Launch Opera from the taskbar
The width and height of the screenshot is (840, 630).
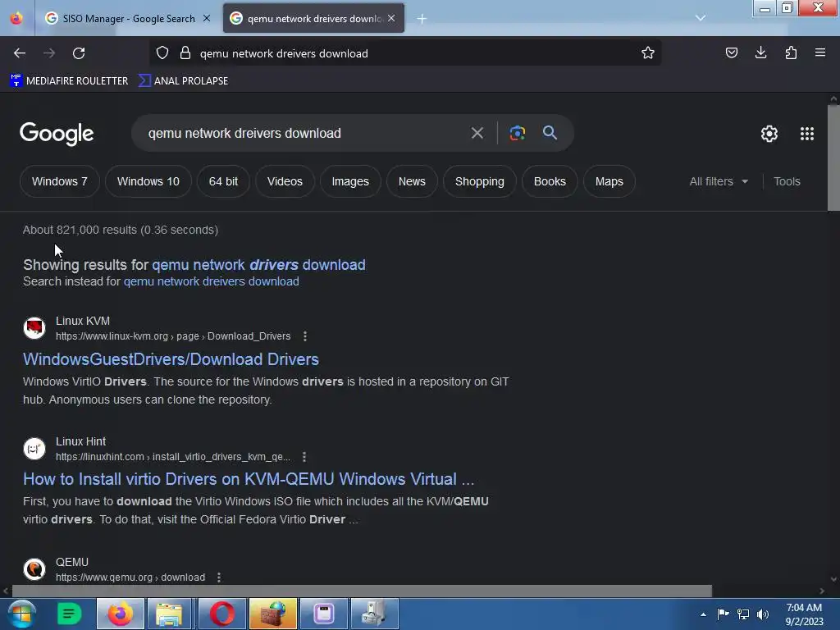221,614
